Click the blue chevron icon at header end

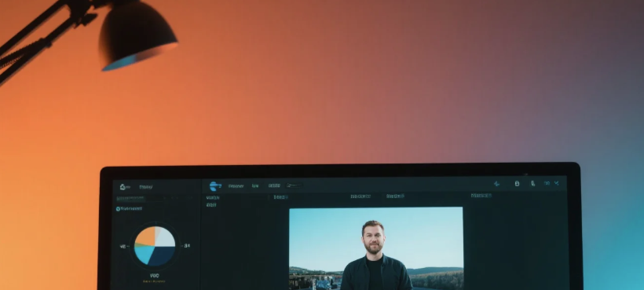click(557, 183)
